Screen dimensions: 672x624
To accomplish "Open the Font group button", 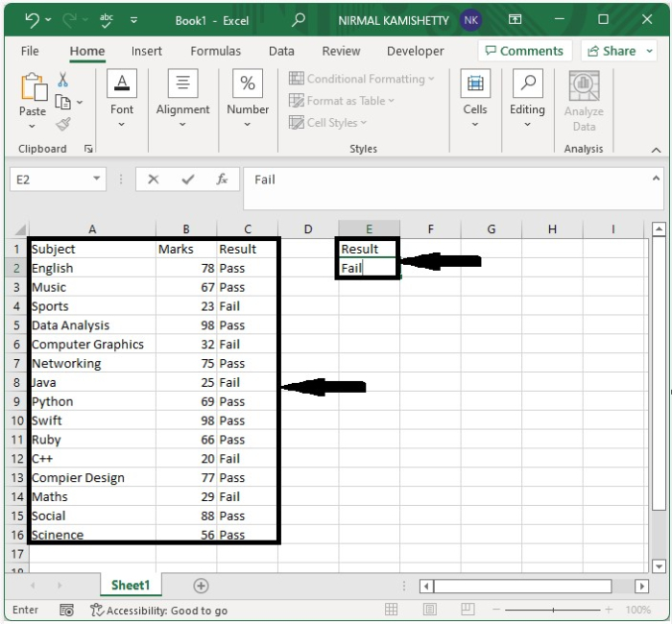I will pyautogui.click(x=122, y=99).
